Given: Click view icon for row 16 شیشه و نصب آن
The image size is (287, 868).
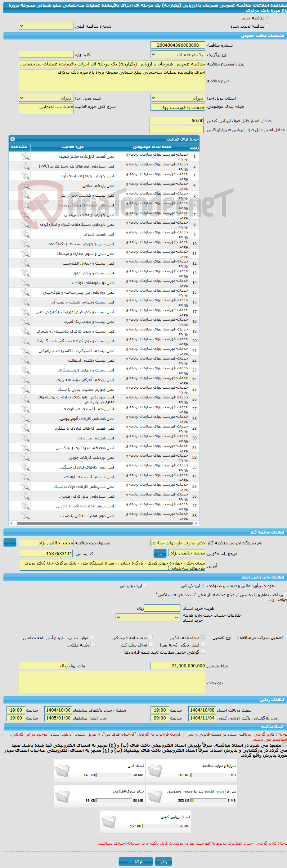Looking at the screenshot, I should (25, 302).
